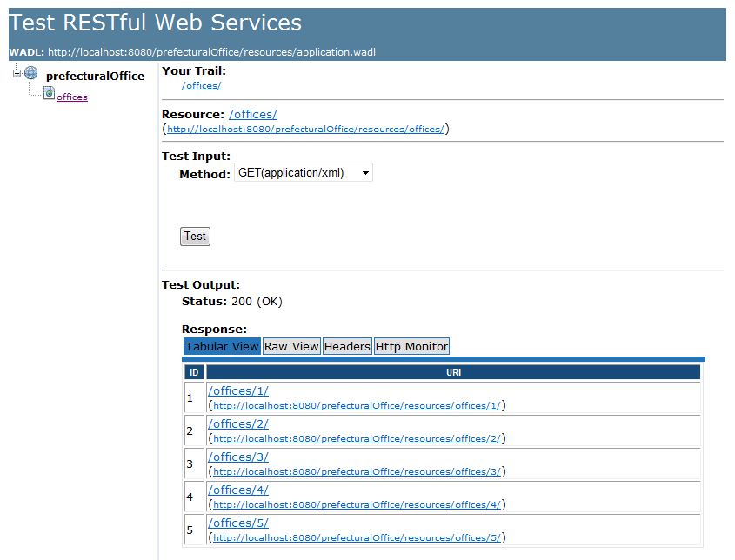735x560 pixels.
Task: Open the /offices/1/ link
Action: coord(238,390)
